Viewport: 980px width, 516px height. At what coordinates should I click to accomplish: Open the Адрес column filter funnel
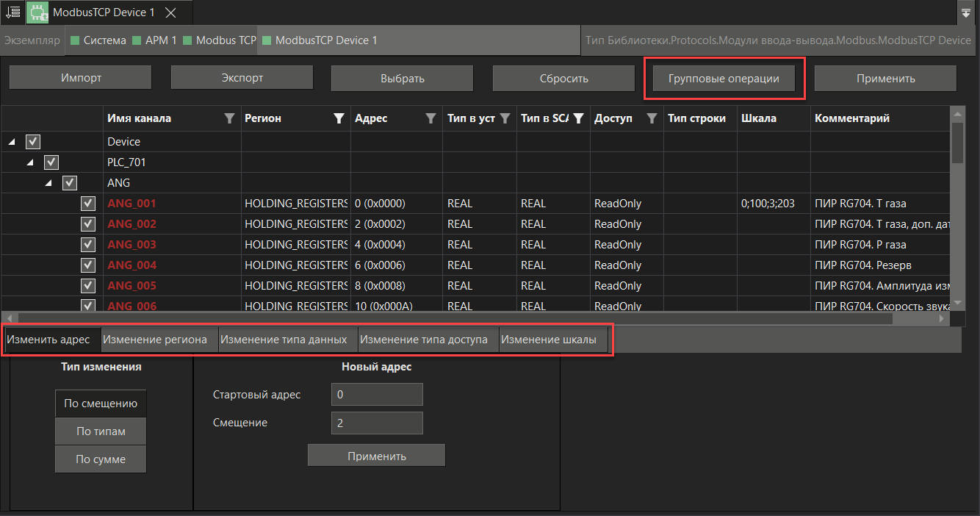coord(431,118)
